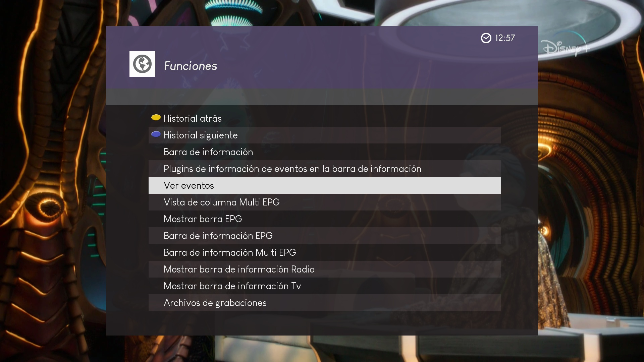Select Historial siguiente entry
The width and height of the screenshot is (644, 362).
325,135
